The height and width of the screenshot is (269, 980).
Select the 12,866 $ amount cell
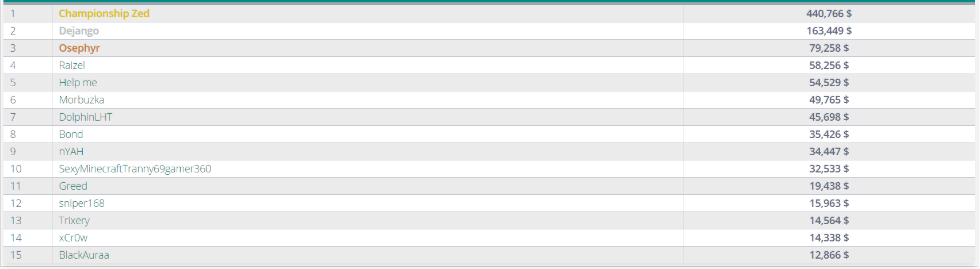click(x=829, y=255)
